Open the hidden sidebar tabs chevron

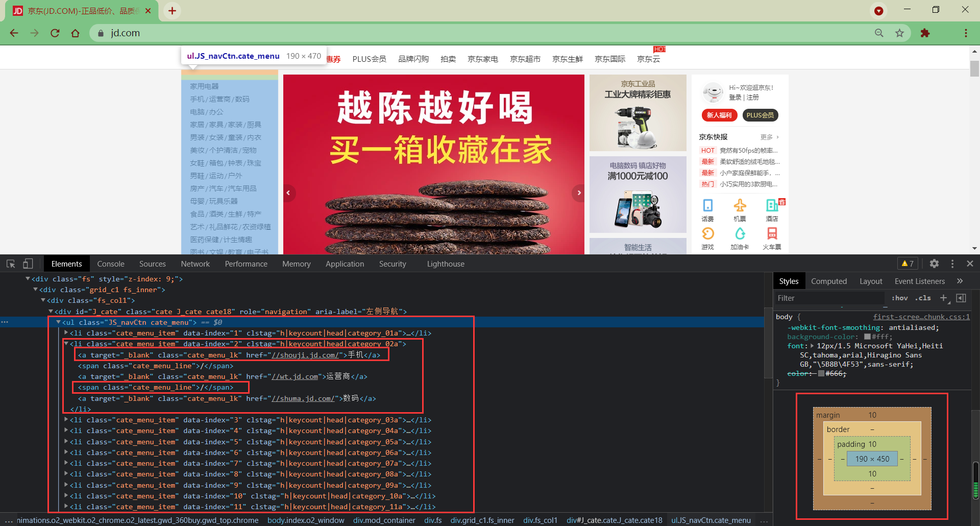click(960, 281)
